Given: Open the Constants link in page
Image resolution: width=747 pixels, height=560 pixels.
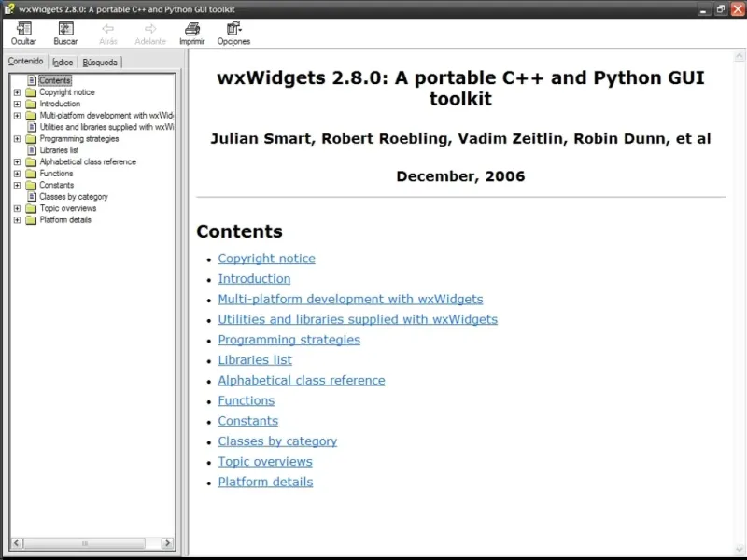Looking at the screenshot, I should (x=247, y=421).
